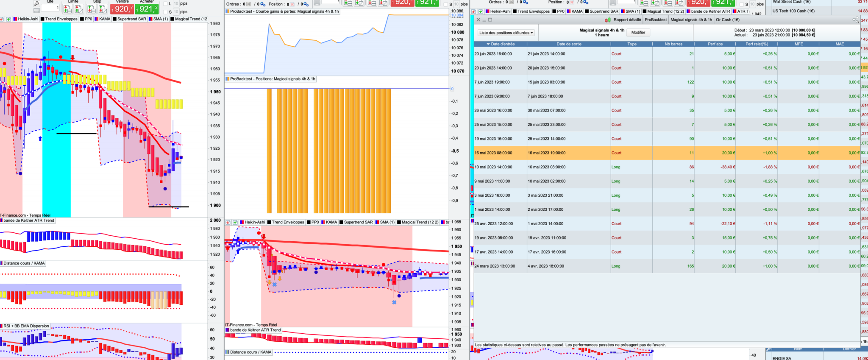
Task: Sort the table by the Nb barres column
Action: (673, 44)
